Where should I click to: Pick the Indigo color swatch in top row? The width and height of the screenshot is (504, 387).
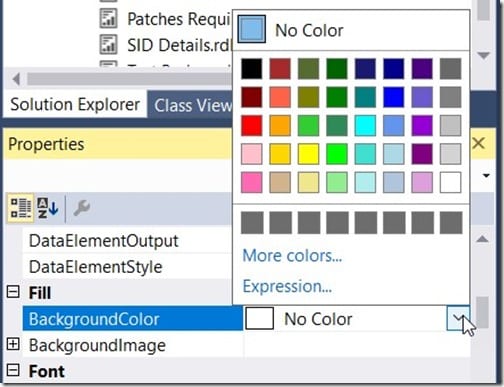[x=422, y=69]
